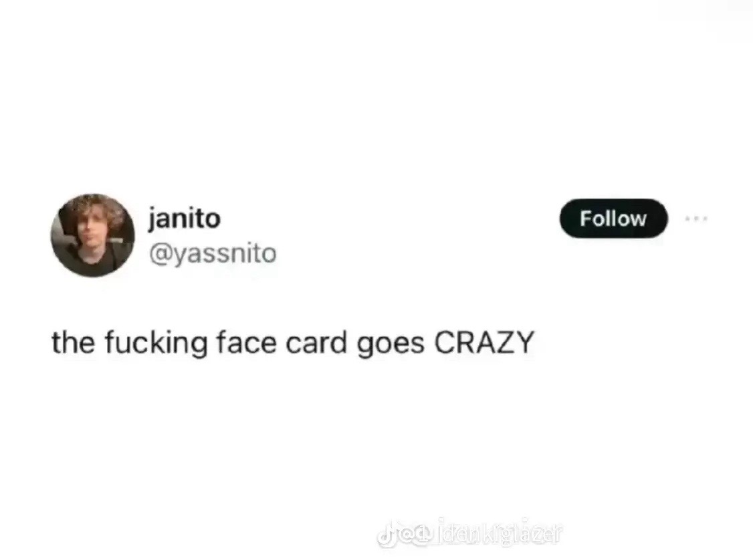753x560 pixels.
Task: Select the word CRAZY in the post
Action: pos(484,343)
